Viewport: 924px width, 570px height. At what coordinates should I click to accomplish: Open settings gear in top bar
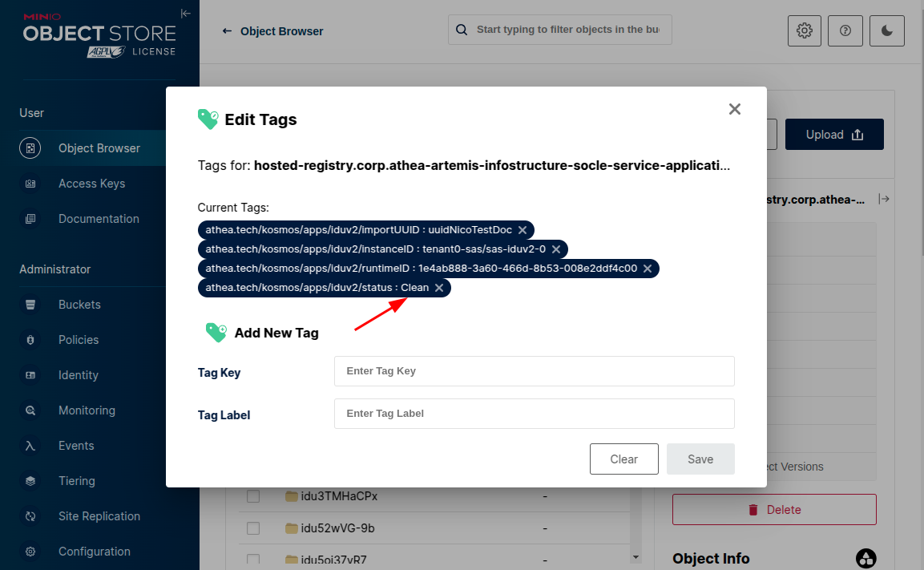[x=805, y=31]
